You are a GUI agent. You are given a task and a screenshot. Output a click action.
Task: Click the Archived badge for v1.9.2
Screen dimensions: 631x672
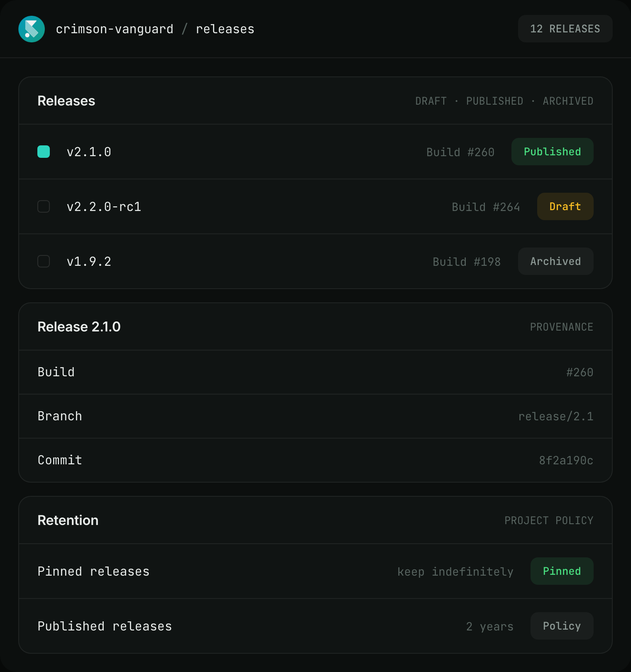click(x=555, y=261)
